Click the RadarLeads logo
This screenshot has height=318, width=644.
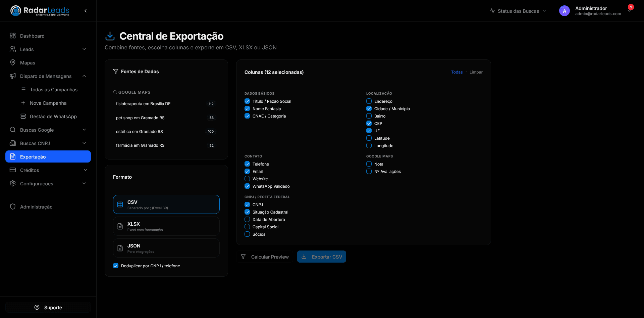(x=40, y=11)
